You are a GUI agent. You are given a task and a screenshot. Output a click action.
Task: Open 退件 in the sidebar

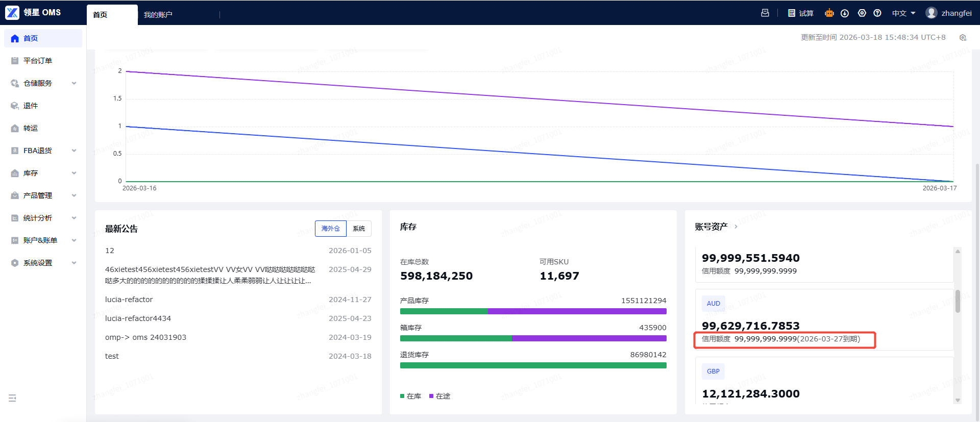click(43, 106)
